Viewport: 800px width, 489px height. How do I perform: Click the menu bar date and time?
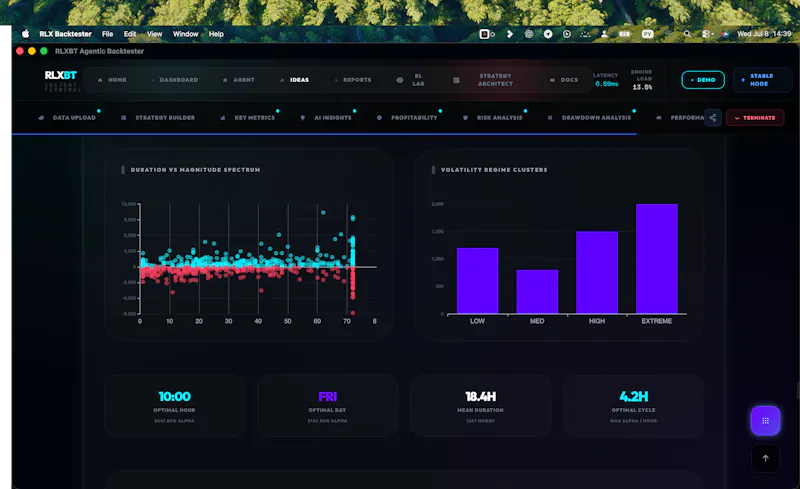(x=764, y=34)
